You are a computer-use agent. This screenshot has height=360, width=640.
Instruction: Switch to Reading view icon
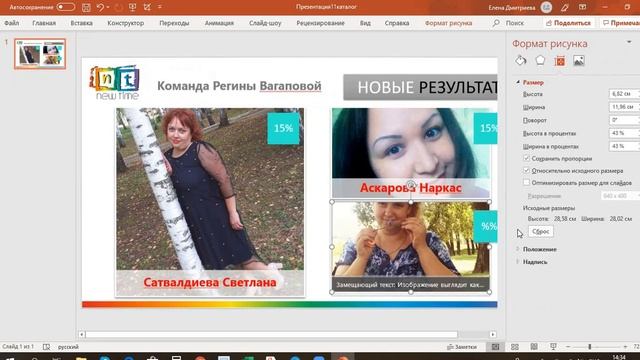(x=534, y=347)
